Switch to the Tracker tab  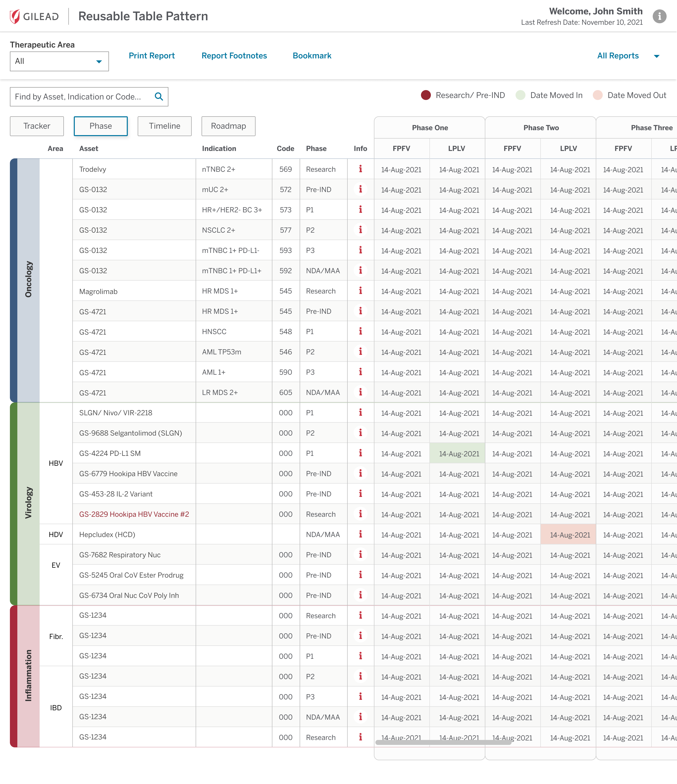pyautogui.click(x=37, y=126)
